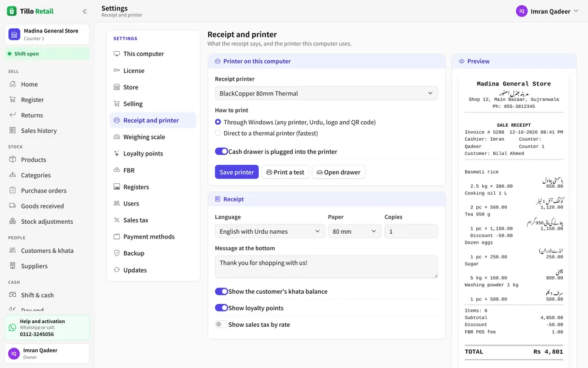Open the Selling settings section
The height and width of the screenshot is (368, 588).
coord(153,104)
